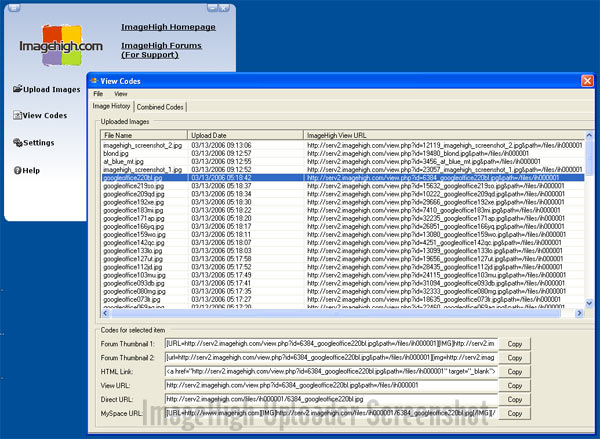Click the MySpace URL text field
Viewport: 600px width, 439px height.
[x=331, y=413]
